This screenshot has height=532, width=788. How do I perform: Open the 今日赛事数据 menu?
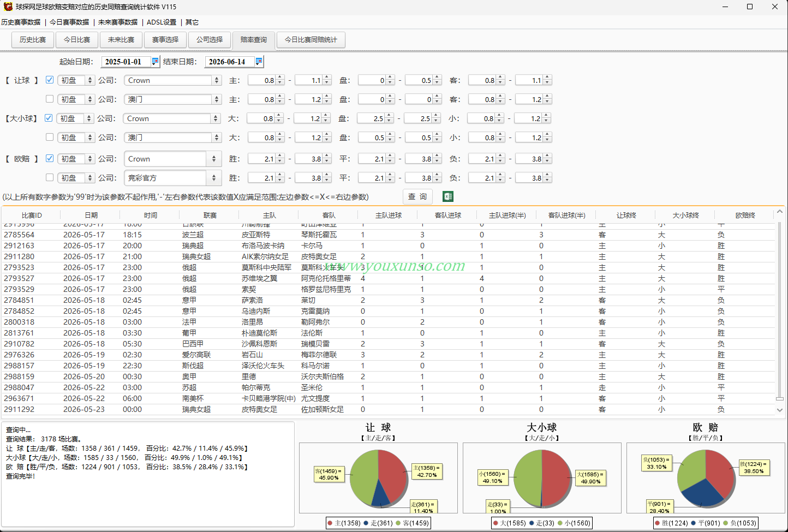coord(69,22)
